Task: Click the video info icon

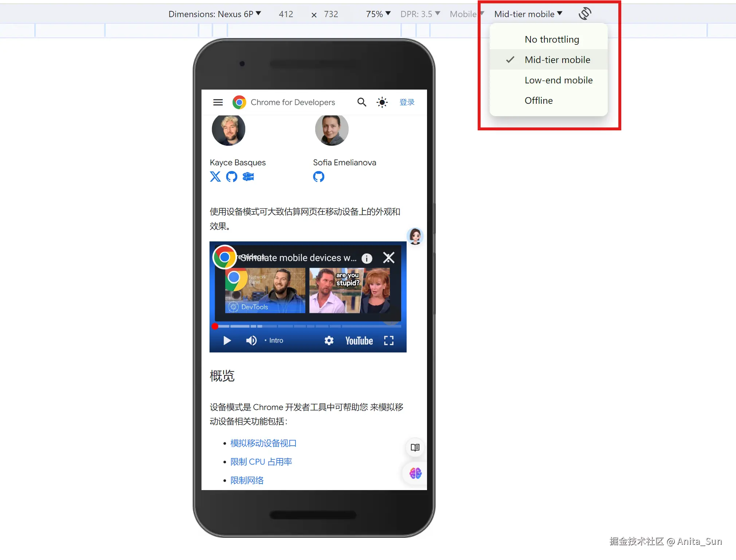Action: click(x=367, y=258)
